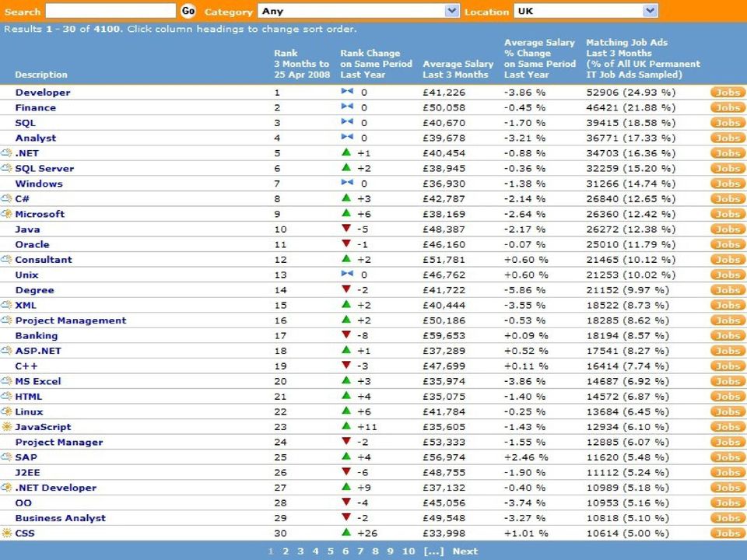Image resolution: width=747 pixels, height=560 pixels.
Task: Click the weather icon beside C#
Action: 7,198
